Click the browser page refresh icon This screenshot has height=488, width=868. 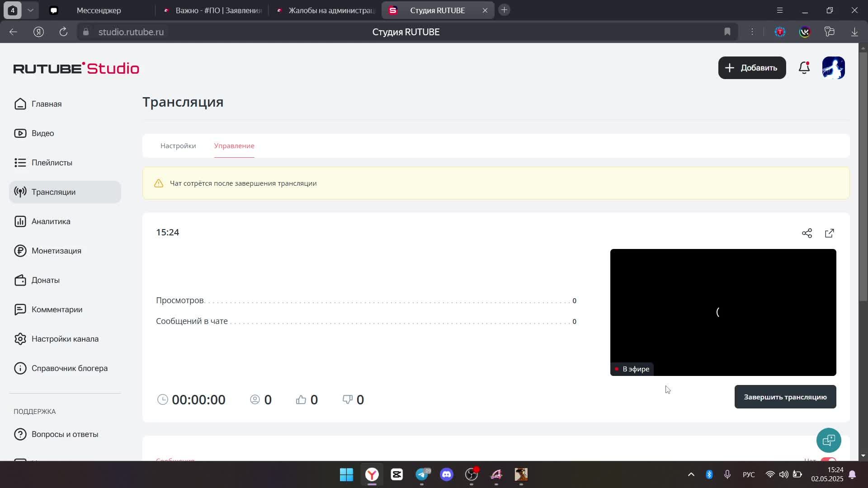[x=63, y=32]
